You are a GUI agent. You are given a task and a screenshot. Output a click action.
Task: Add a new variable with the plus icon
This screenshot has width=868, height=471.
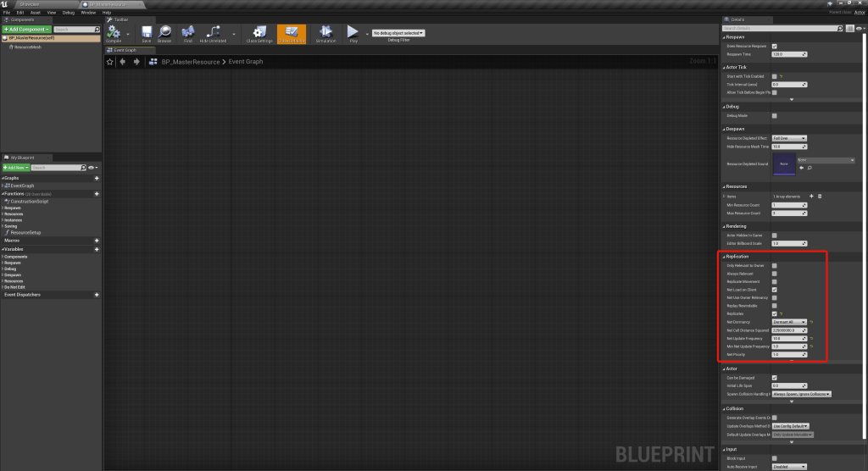pos(97,249)
